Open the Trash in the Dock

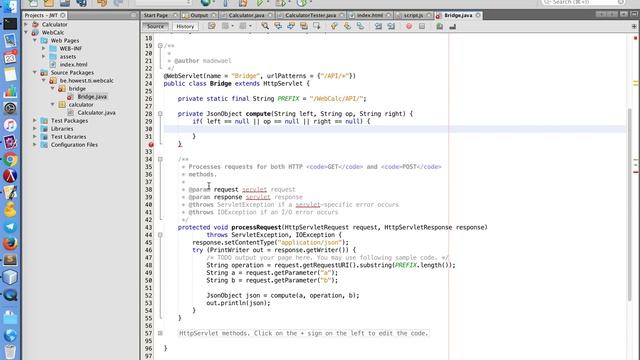coord(10,351)
